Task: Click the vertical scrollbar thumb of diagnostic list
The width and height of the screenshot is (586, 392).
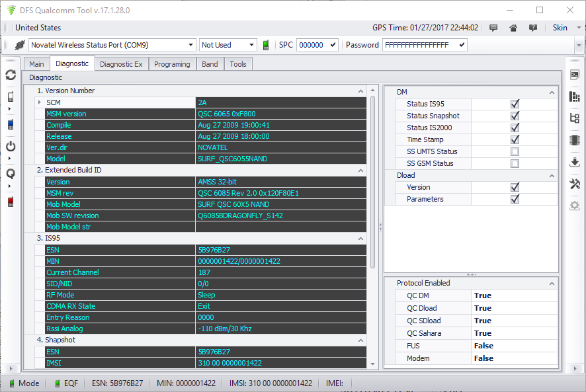Action: 372,182
